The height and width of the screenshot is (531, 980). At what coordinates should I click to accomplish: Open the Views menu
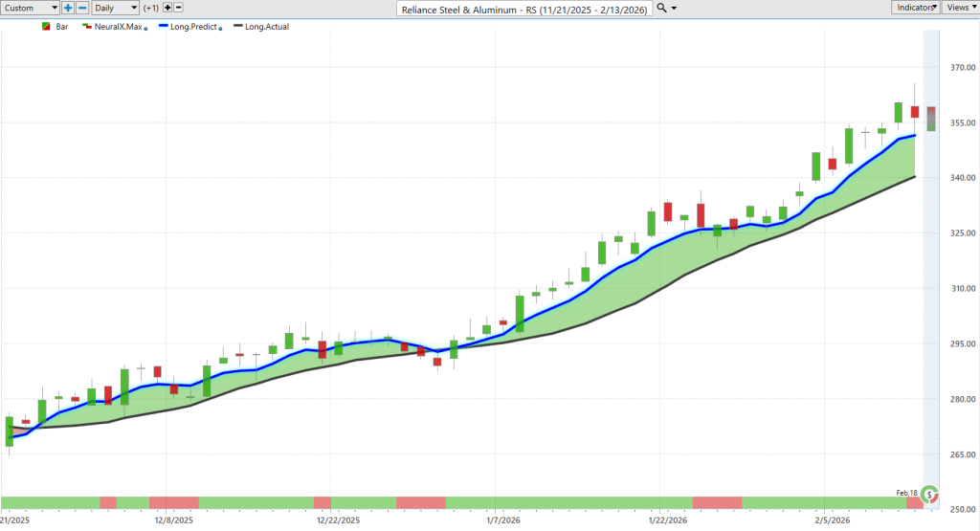(x=961, y=8)
